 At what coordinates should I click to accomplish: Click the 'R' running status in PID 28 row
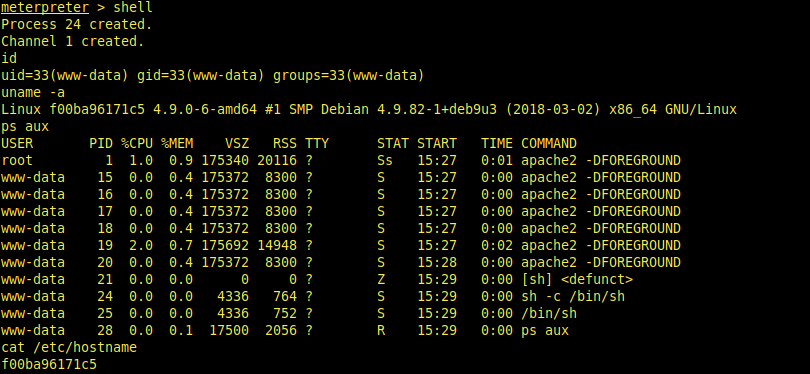(x=381, y=331)
